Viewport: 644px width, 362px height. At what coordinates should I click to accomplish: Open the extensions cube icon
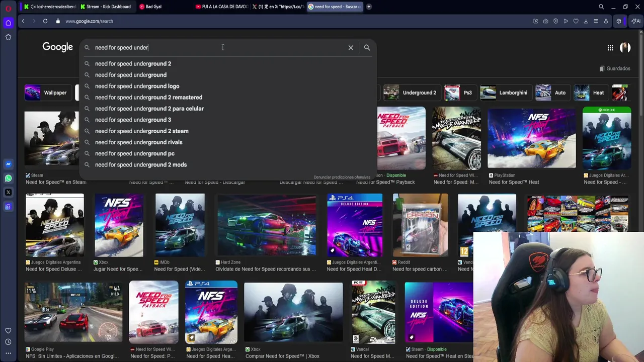tap(619, 21)
